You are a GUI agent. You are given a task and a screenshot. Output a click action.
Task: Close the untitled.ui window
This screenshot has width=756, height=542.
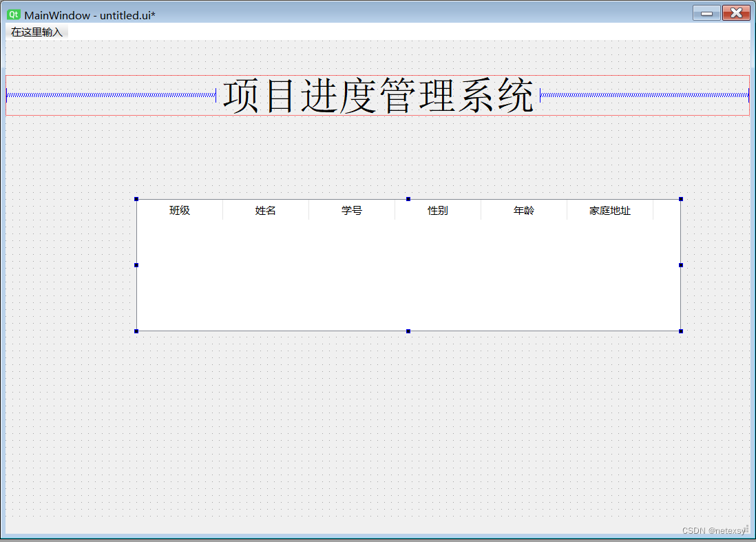pyautogui.click(x=736, y=12)
